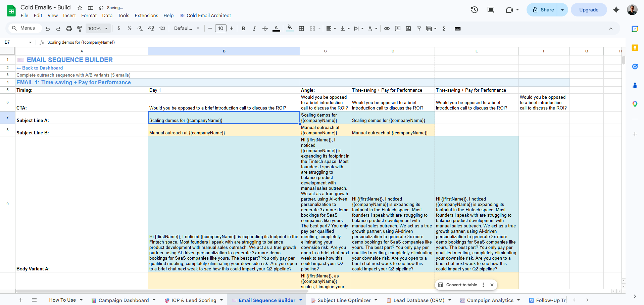Follow the Back to Dashboard link
This screenshot has width=644, height=305.
pos(40,68)
